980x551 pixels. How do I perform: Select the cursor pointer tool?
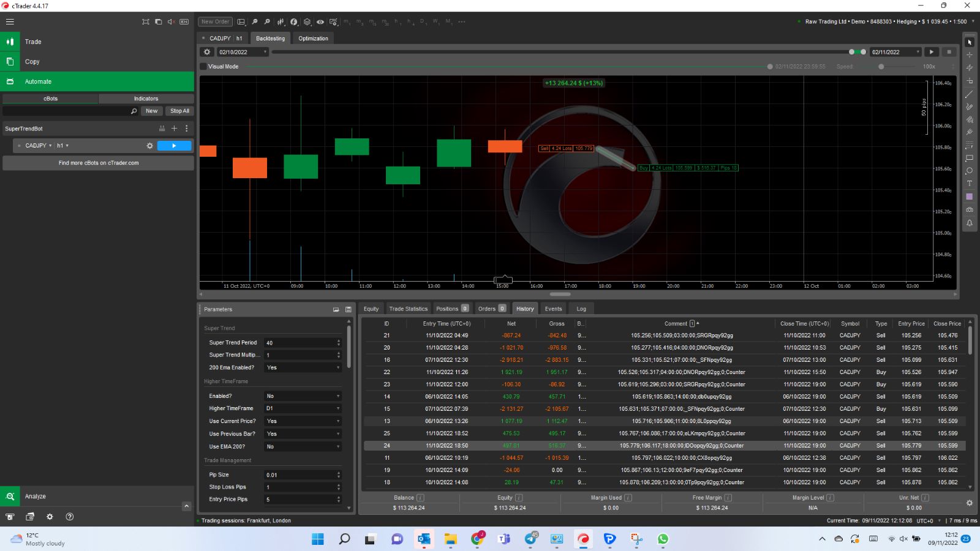pos(969,42)
